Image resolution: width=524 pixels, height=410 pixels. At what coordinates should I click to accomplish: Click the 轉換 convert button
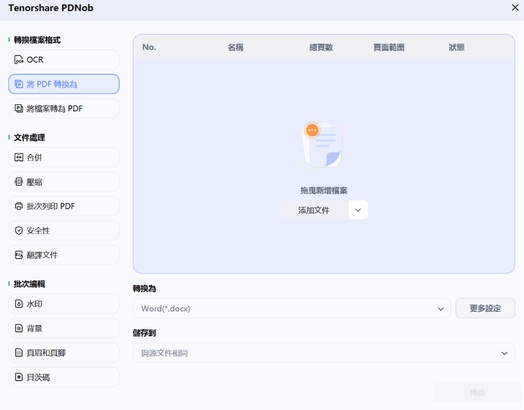[477, 392]
